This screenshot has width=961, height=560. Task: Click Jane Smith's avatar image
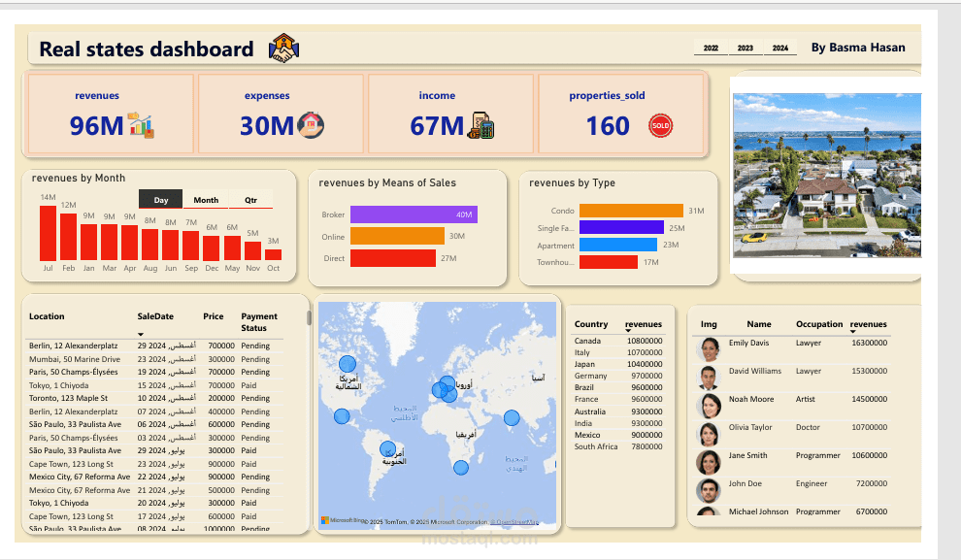pos(709,462)
